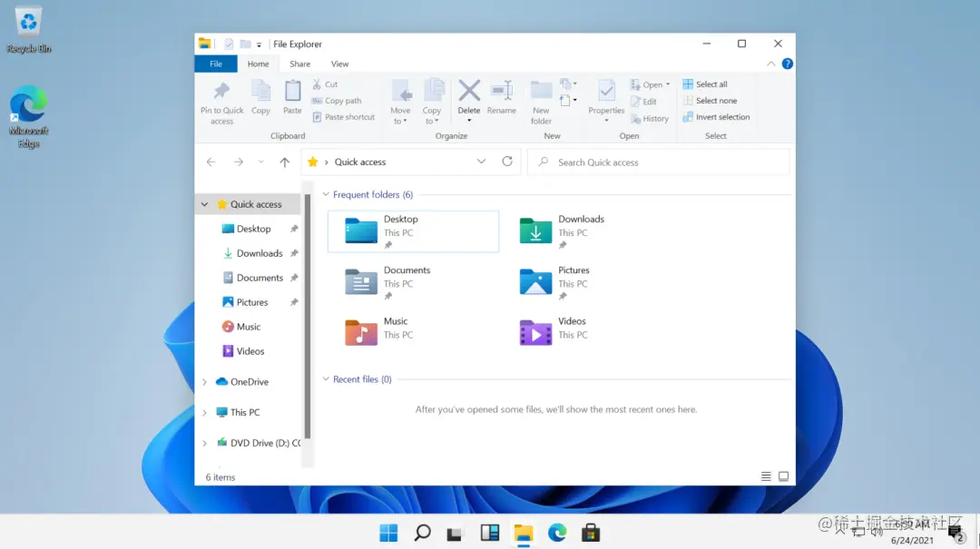Expand the address bar history dropdown

point(481,162)
